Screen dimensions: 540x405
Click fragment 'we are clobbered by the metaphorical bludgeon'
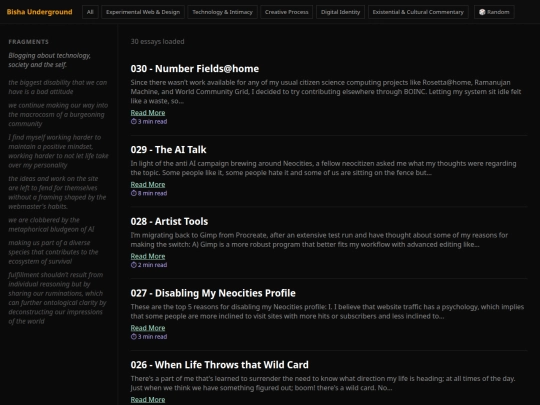(x=51, y=225)
